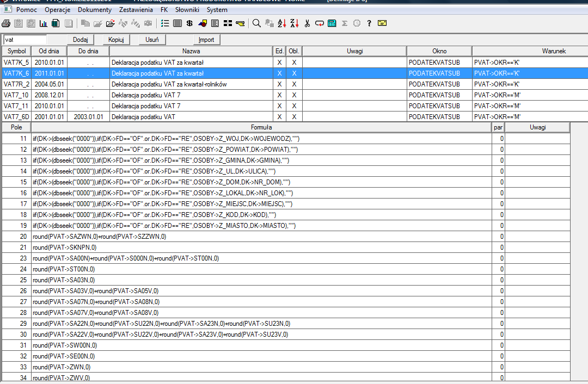588x384 pixels.
Task: Open the Operacje menu
Action: (58, 10)
